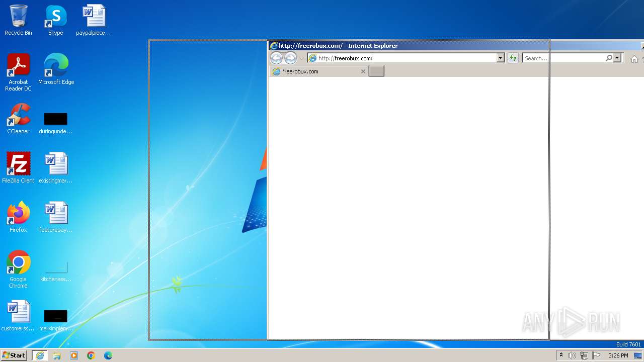Show hidden system tray icons

tap(561, 355)
